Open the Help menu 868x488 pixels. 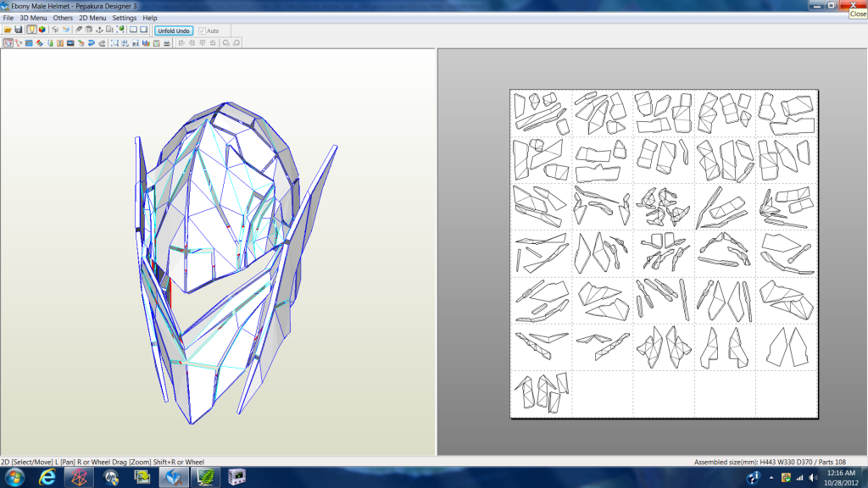pyautogui.click(x=149, y=18)
